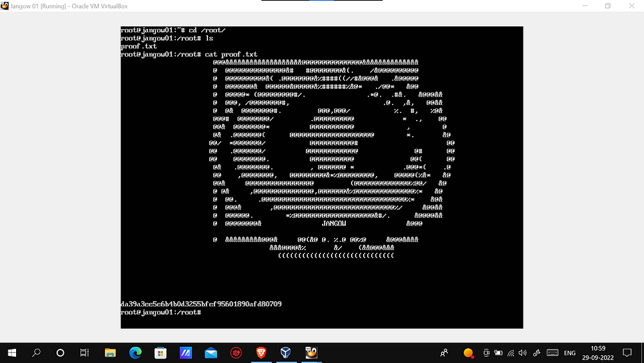The width and height of the screenshot is (644, 363).
Task: Open the People icon in the tray
Action: pos(444,353)
